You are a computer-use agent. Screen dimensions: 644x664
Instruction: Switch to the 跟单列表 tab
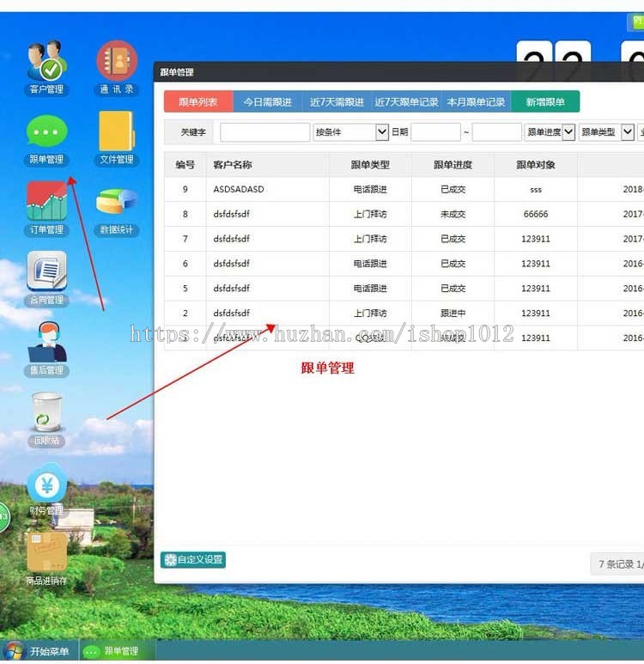[198, 101]
